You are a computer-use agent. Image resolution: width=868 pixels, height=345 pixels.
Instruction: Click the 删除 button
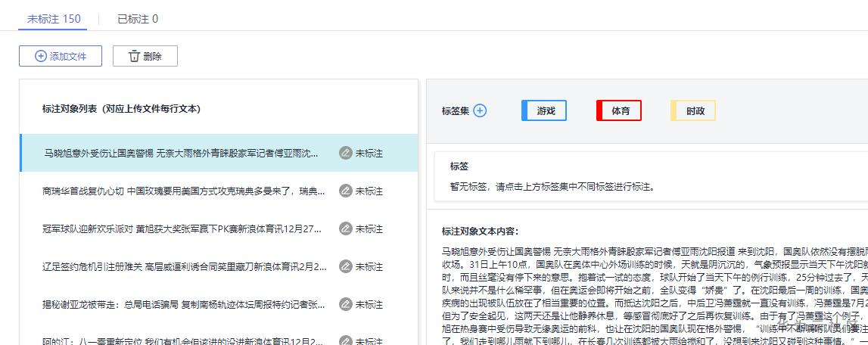145,56
